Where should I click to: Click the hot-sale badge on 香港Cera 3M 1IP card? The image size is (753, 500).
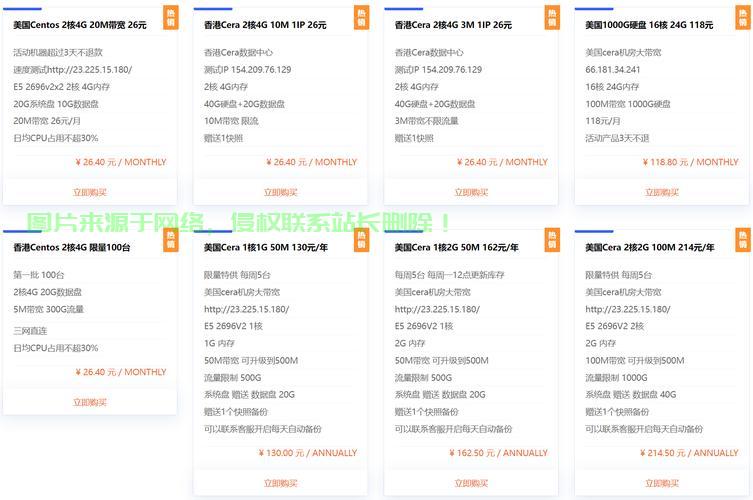pyautogui.click(x=551, y=18)
